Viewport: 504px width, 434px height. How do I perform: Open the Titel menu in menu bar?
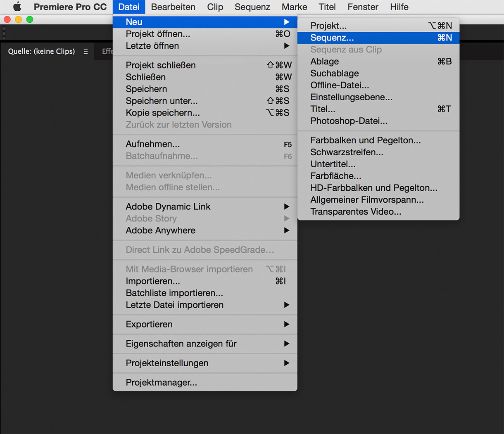click(327, 7)
